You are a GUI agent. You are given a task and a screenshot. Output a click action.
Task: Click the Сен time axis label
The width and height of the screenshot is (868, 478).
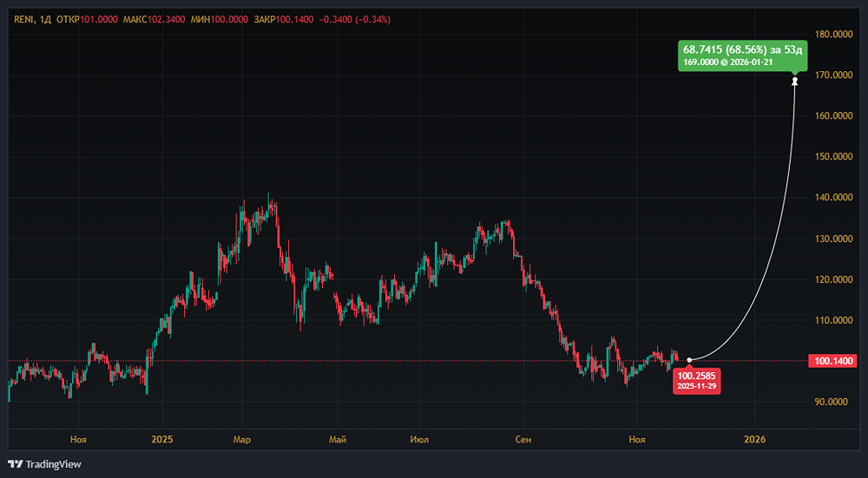tap(523, 440)
